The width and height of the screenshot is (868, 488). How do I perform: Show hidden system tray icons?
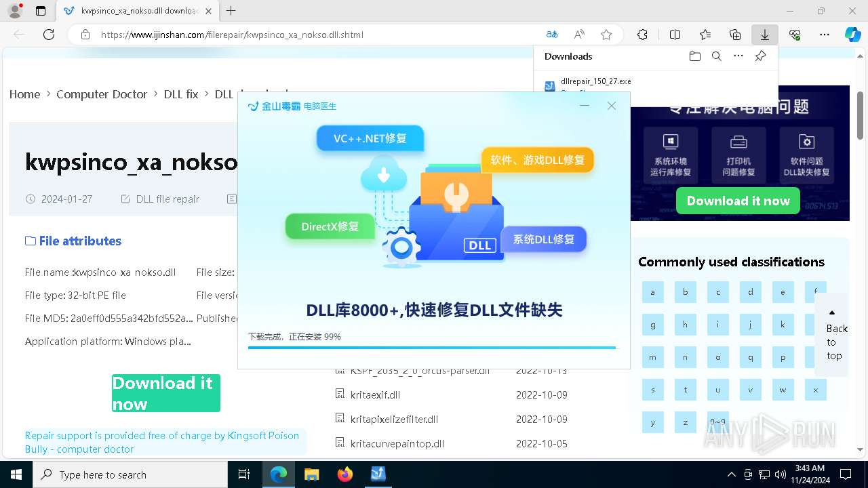click(731, 474)
